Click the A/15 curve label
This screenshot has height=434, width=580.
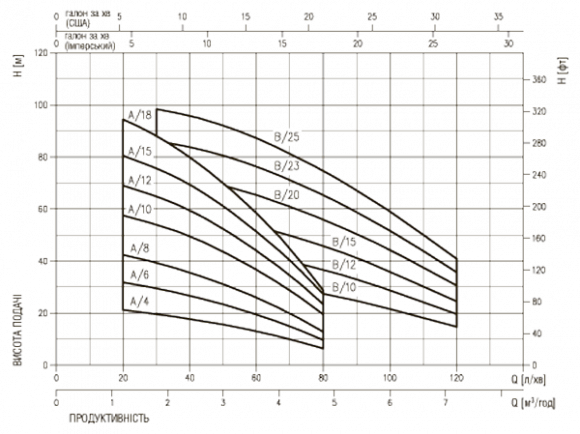click(x=140, y=151)
